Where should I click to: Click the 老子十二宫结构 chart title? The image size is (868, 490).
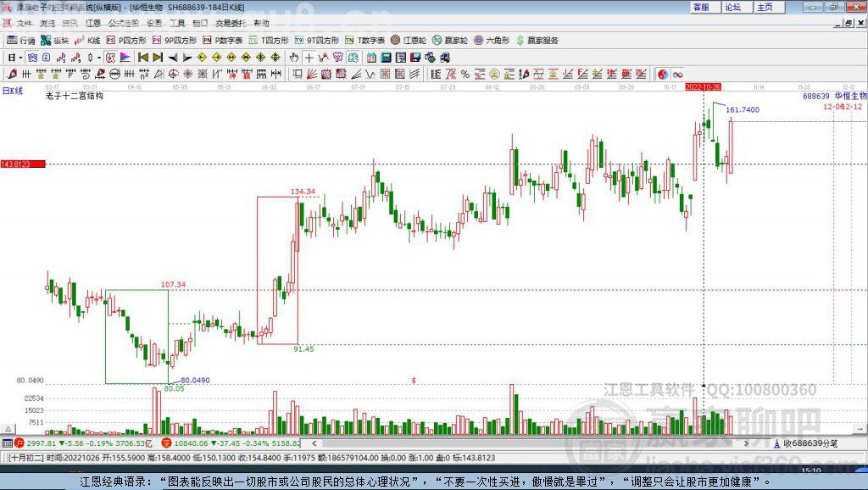point(75,96)
